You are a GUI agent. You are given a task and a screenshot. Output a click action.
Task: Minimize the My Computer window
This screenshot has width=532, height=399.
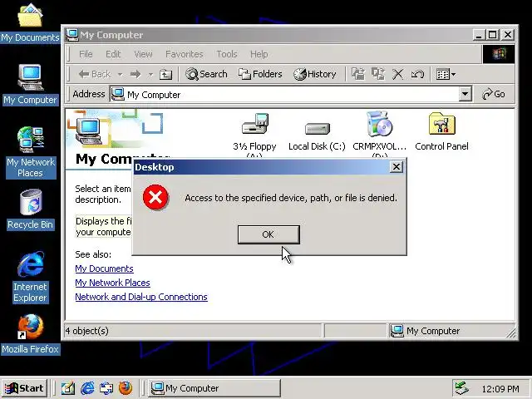click(x=479, y=35)
